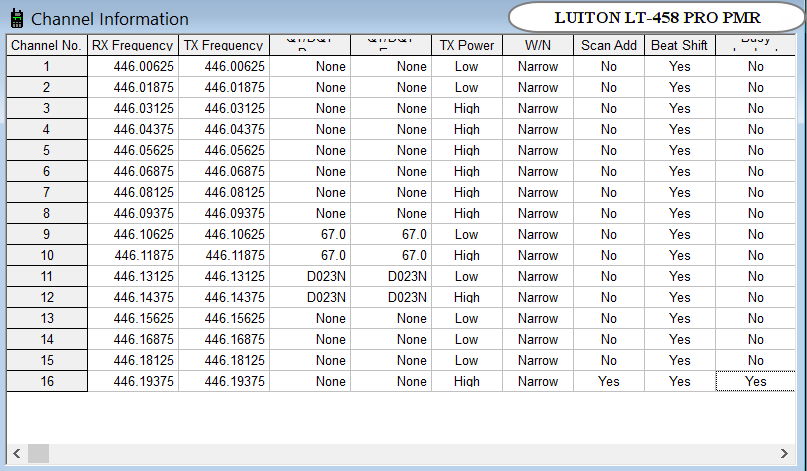Click RX Frequency 446.10625 in channel 9

(x=133, y=234)
